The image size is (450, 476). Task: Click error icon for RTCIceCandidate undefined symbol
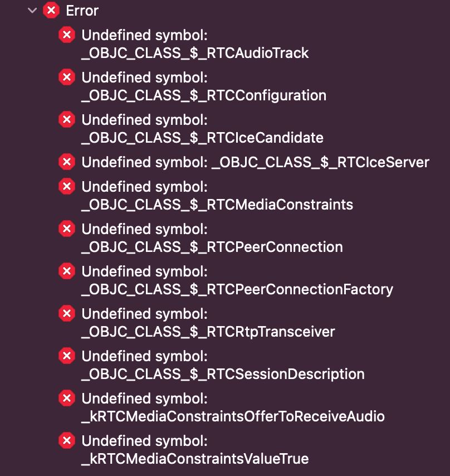(67, 120)
